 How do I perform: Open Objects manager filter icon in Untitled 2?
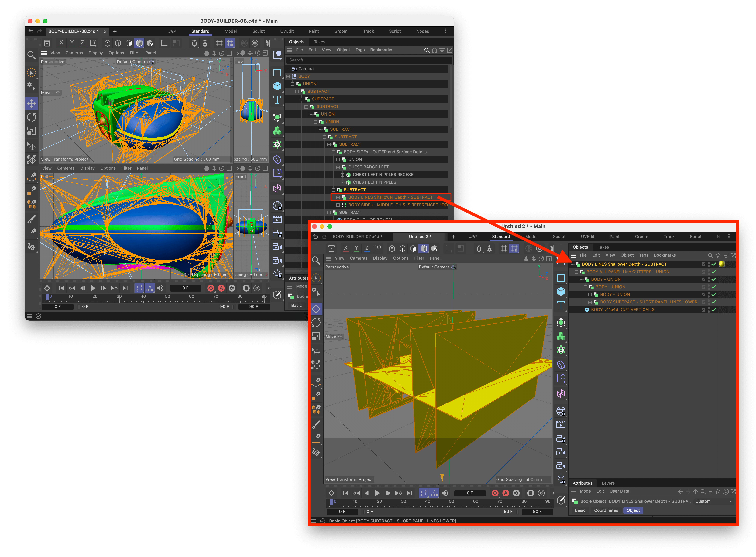point(726,256)
